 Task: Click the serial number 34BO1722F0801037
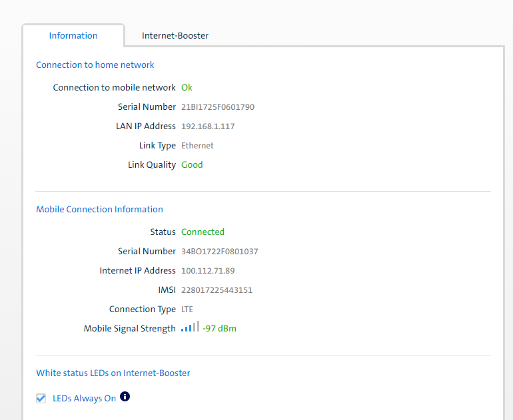pyautogui.click(x=219, y=252)
